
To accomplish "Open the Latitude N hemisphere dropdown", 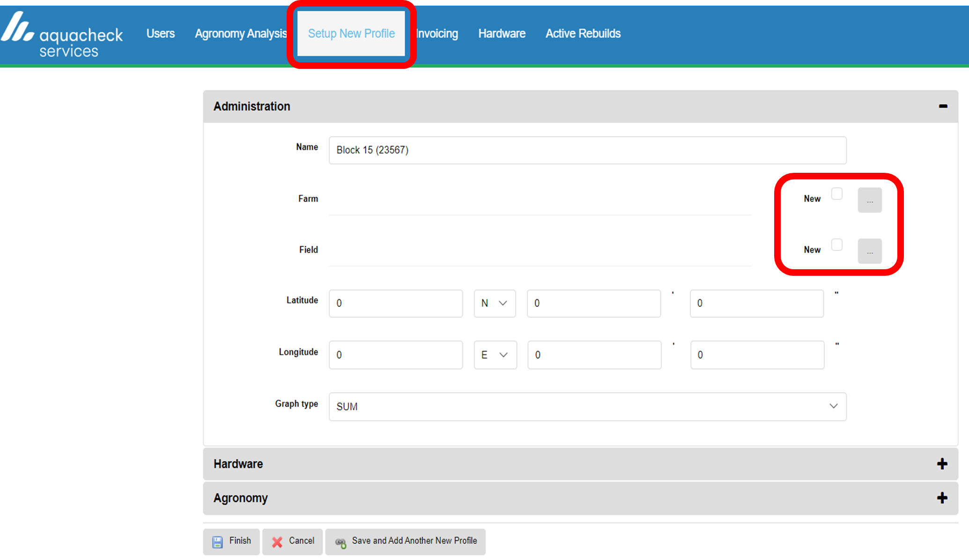I will point(495,303).
